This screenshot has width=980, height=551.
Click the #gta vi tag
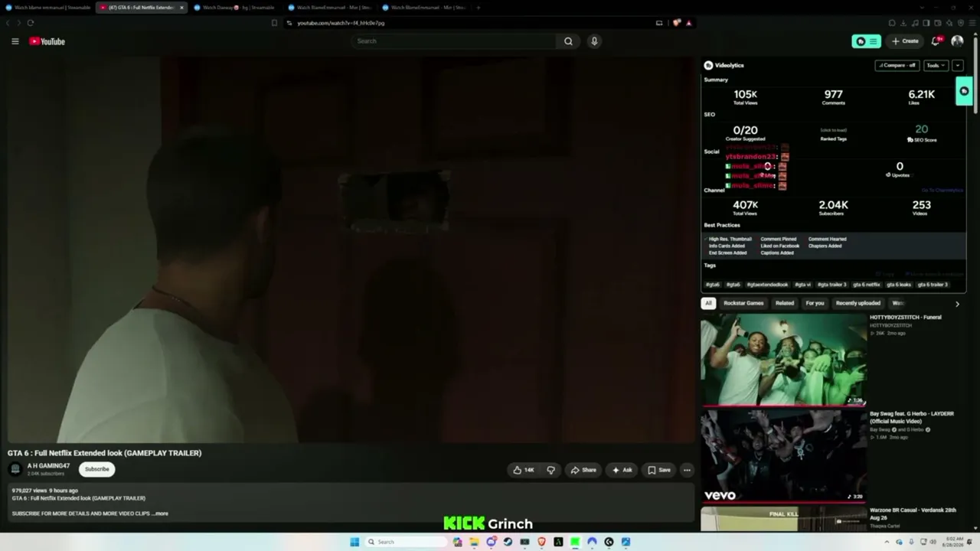(x=802, y=285)
